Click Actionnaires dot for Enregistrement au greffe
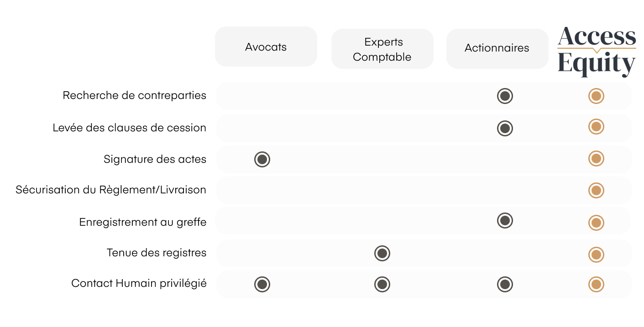The width and height of the screenshot is (644, 327). pyautogui.click(x=505, y=221)
